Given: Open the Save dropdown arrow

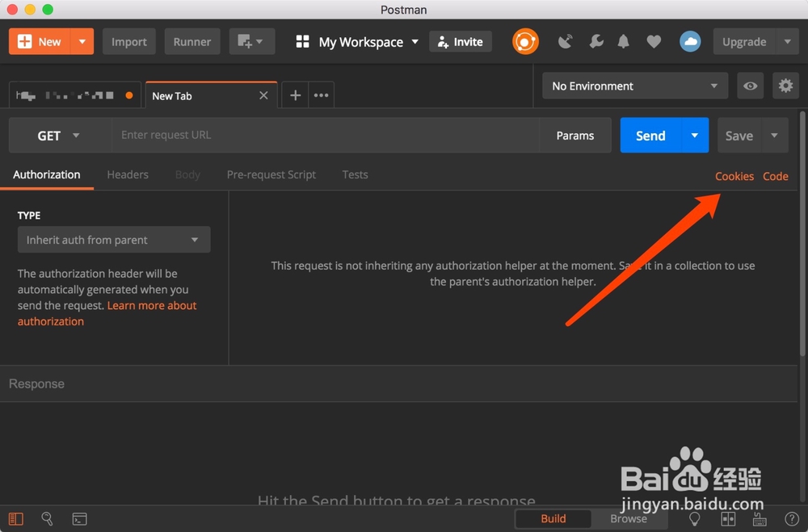Looking at the screenshot, I should 774,135.
